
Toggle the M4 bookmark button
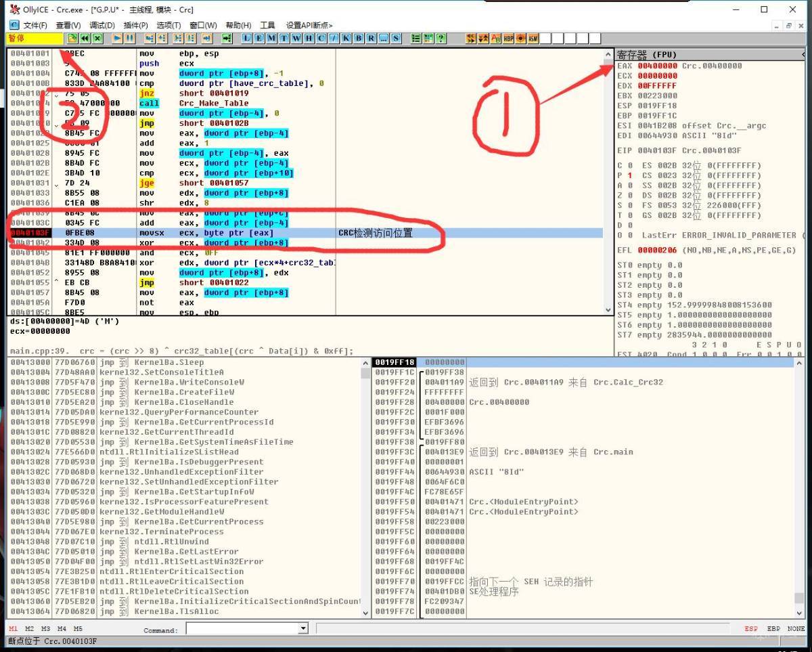(x=62, y=629)
